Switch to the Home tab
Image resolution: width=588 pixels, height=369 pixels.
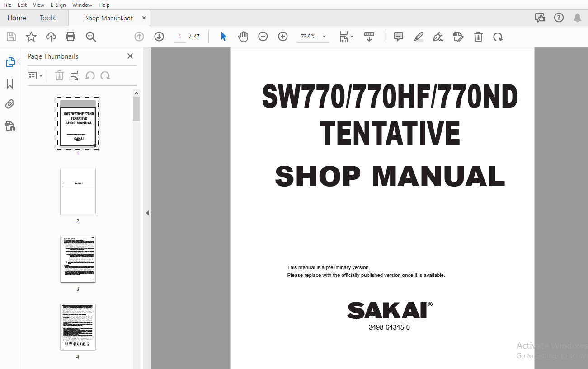[x=17, y=18]
